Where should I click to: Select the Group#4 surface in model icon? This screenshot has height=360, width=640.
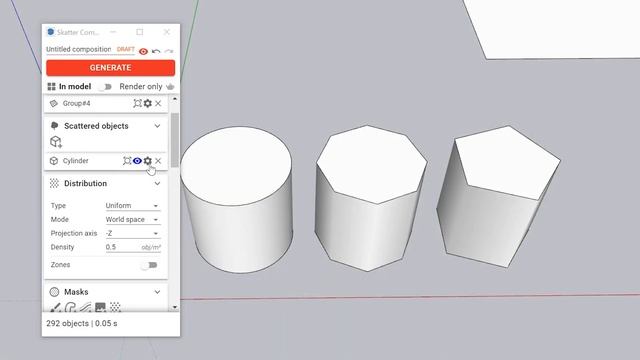137,103
